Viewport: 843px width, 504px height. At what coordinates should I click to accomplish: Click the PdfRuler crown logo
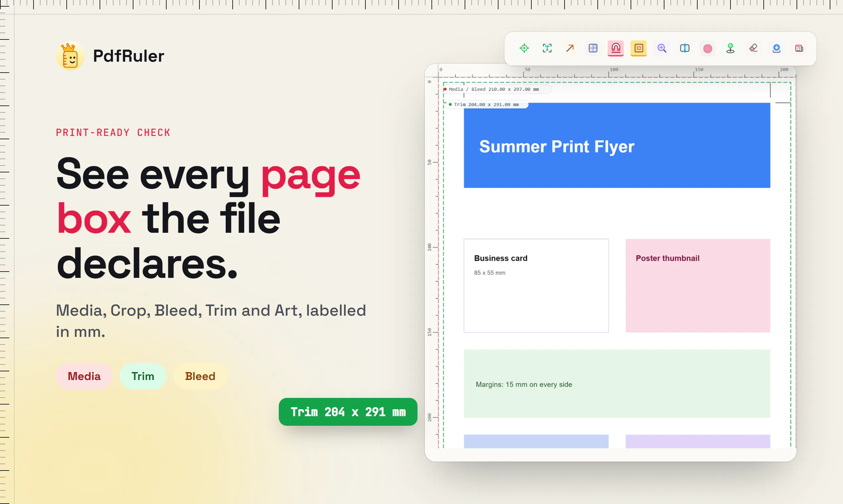pos(70,56)
